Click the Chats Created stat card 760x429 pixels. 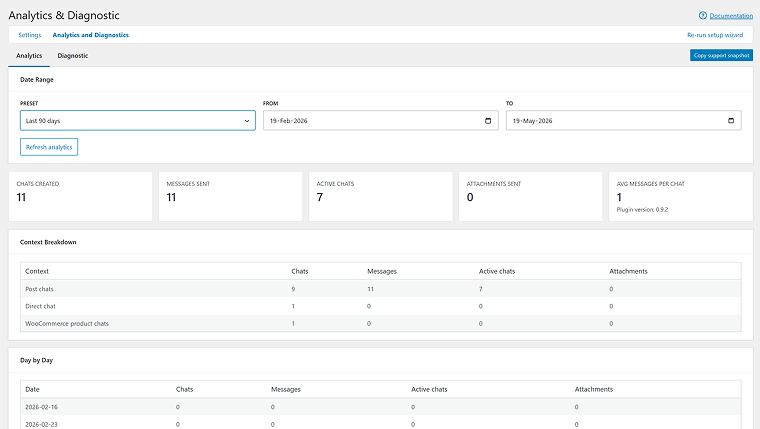[x=80, y=196]
